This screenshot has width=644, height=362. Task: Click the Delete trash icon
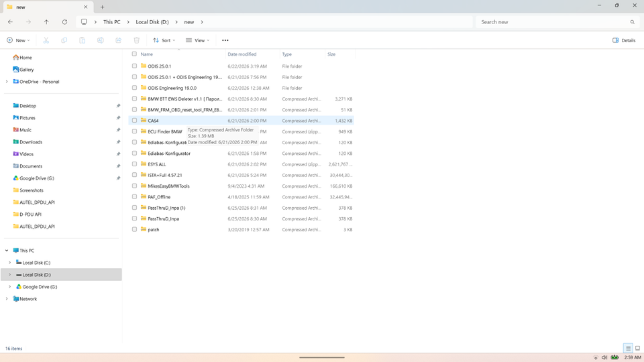pyautogui.click(x=136, y=40)
